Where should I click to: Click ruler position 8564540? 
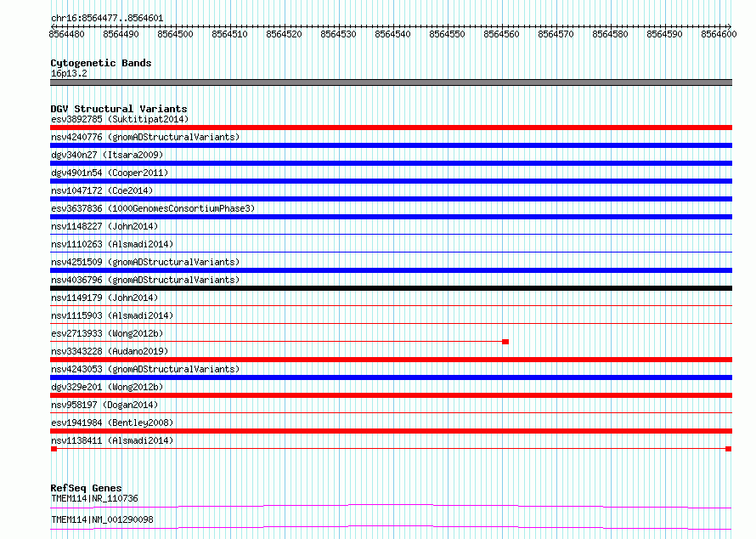tap(392, 34)
